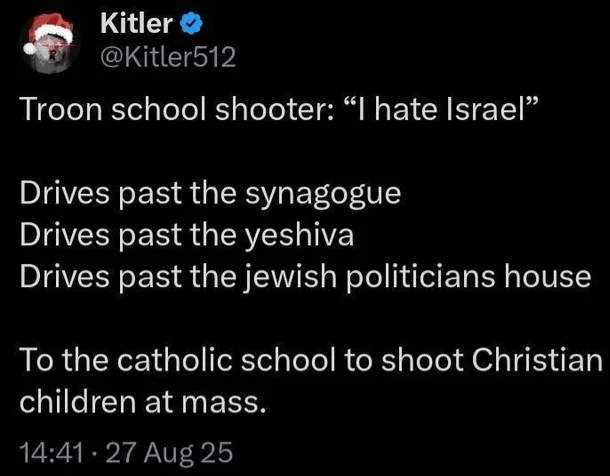Click the line ending with 'yeshiva'
The height and width of the screenshot is (476, 610).
[x=187, y=236]
